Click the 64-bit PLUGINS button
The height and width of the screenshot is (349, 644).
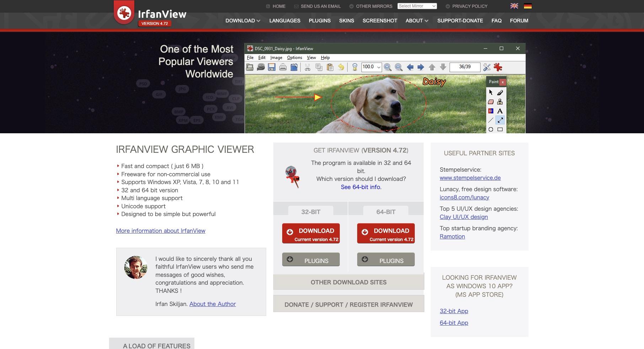(386, 259)
